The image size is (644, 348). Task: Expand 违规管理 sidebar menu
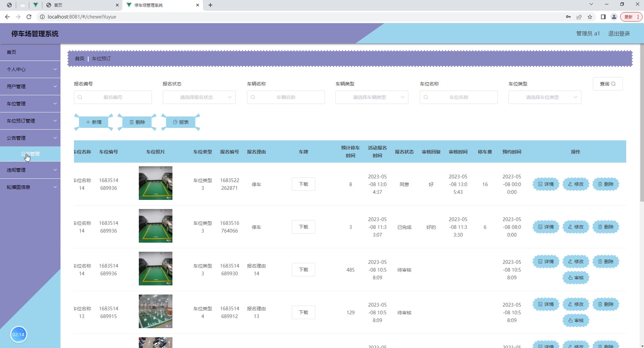(30, 170)
